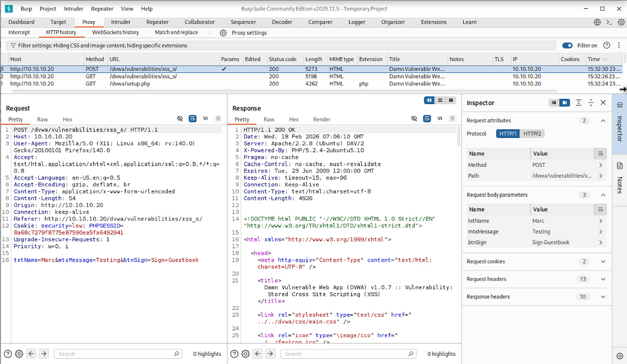This screenshot has width=627, height=364.
Task: Click the Proxy settings gear icon
Action: pyautogui.click(x=223, y=33)
